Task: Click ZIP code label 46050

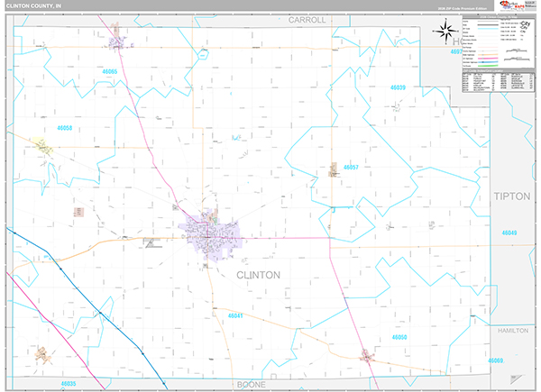Action: pyautogui.click(x=399, y=337)
